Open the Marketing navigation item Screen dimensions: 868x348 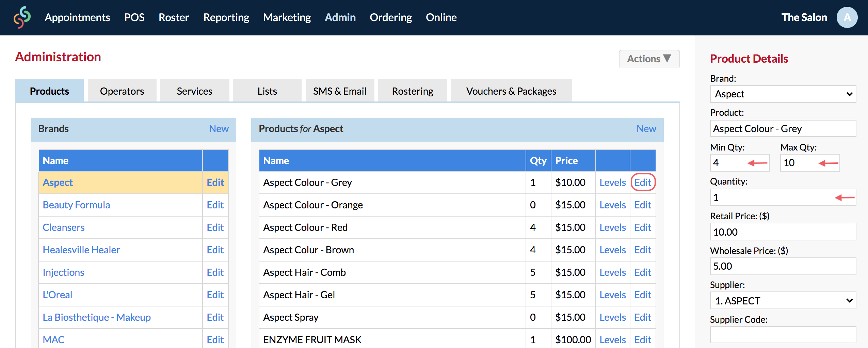tap(287, 17)
